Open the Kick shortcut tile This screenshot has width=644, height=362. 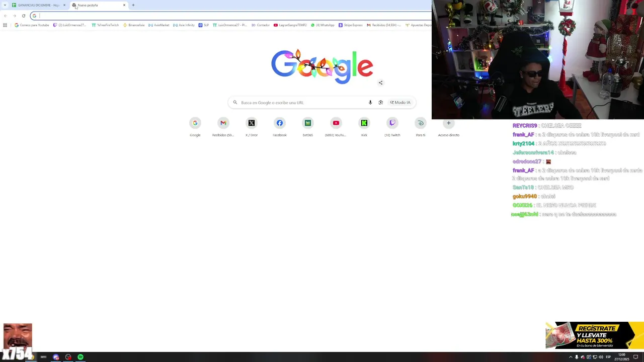pos(364,127)
